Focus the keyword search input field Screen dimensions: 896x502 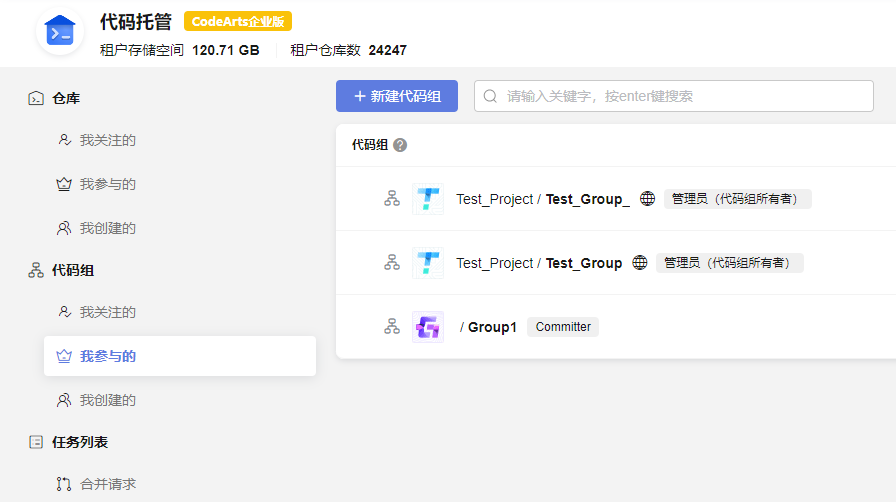tap(674, 96)
